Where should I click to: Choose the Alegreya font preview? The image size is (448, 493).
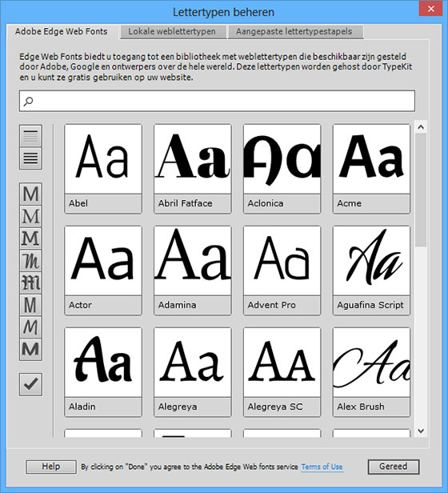pyautogui.click(x=193, y=372)
